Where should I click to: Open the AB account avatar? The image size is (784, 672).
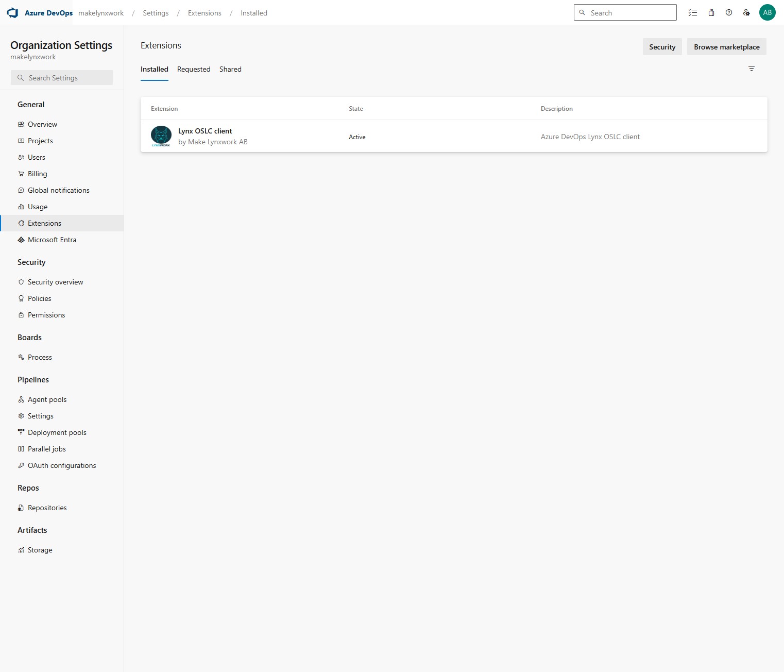(x=768, y=13)
